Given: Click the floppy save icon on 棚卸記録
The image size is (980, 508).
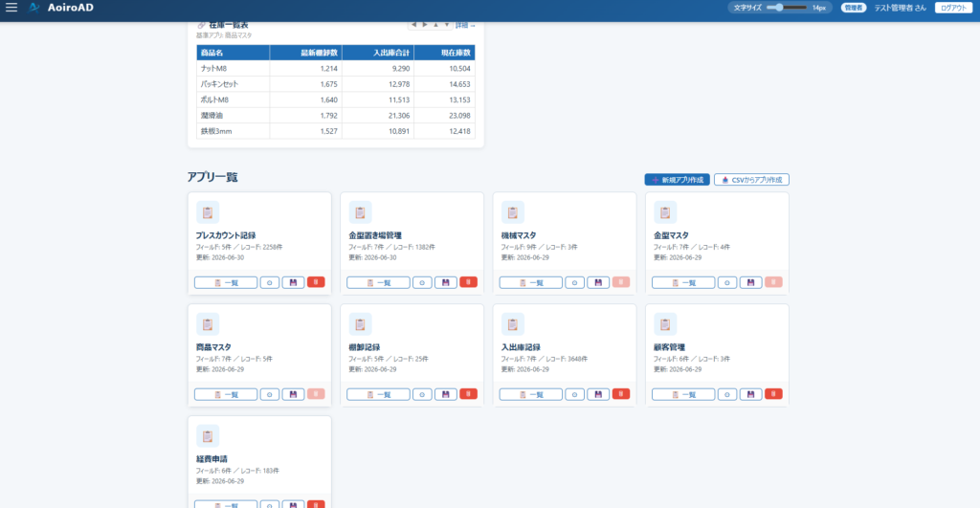Looking at the screenshot, I should [x=446, y=394].
